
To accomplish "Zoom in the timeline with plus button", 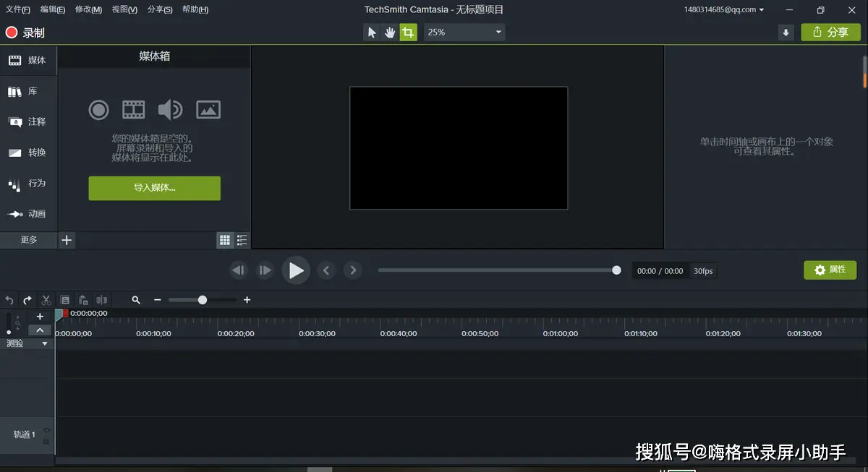I will (247, 300).
